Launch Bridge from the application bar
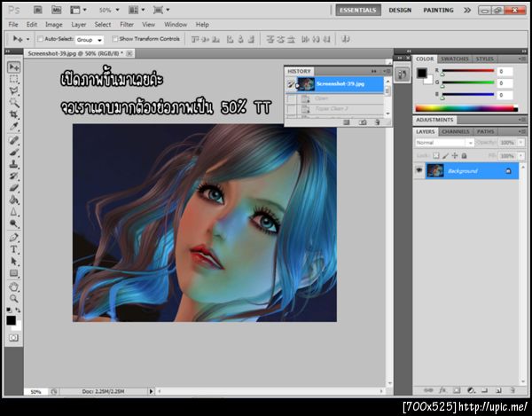 pyautogui.click(x=37, y=10)
